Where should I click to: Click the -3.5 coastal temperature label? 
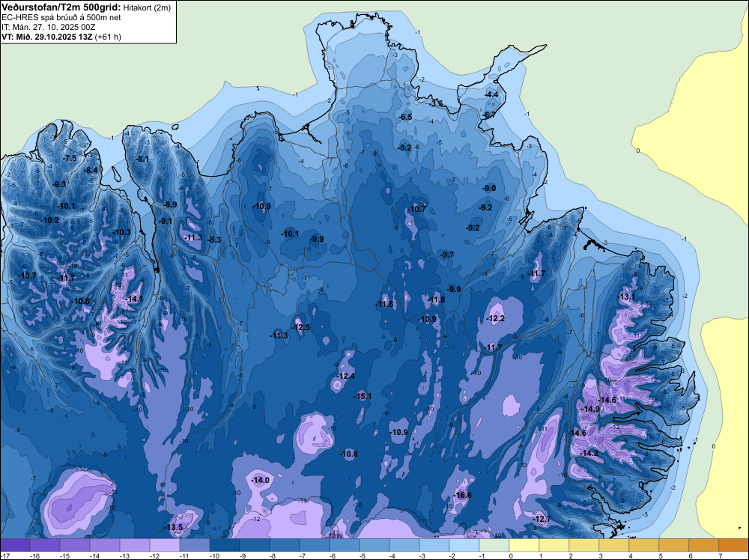tap(436, 103)
